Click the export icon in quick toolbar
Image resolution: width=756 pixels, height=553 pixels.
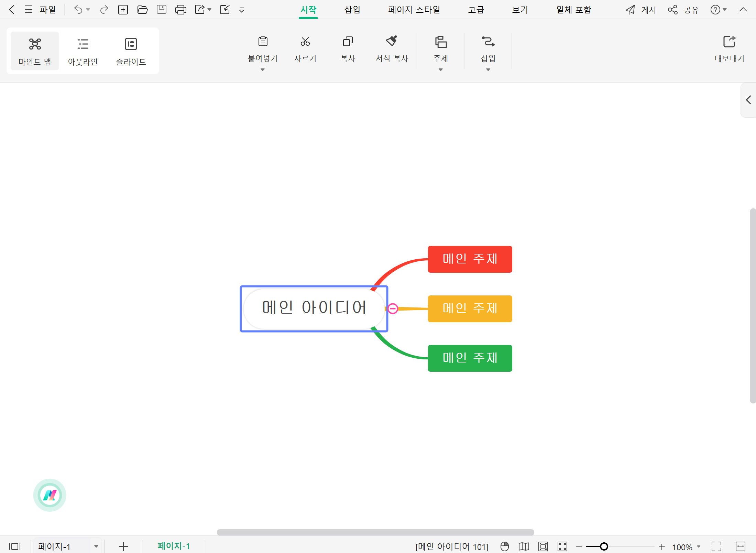coord(200,10)
